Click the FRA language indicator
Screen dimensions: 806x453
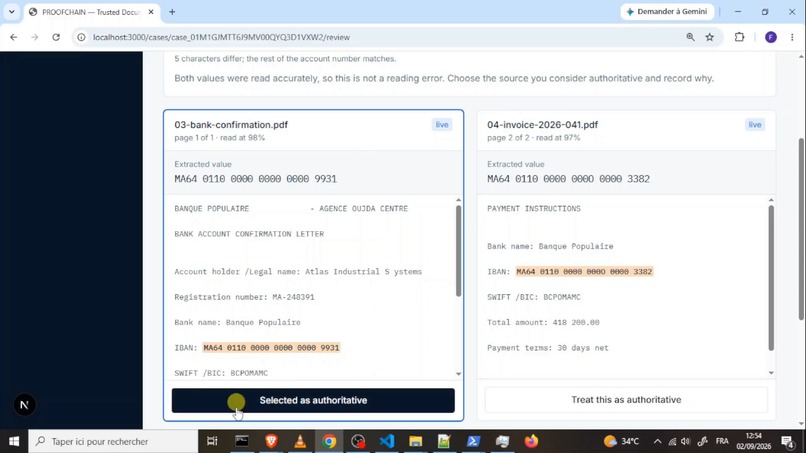[x=722, y=441]
